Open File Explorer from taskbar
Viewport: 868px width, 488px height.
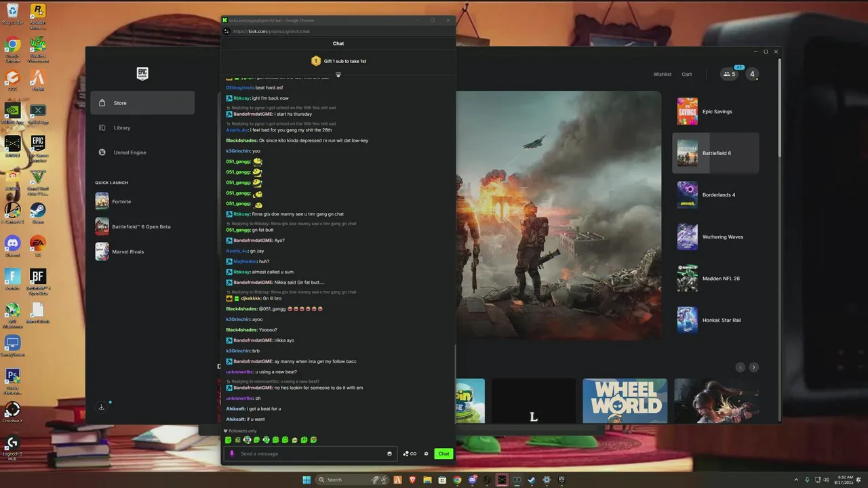(428, 480)
